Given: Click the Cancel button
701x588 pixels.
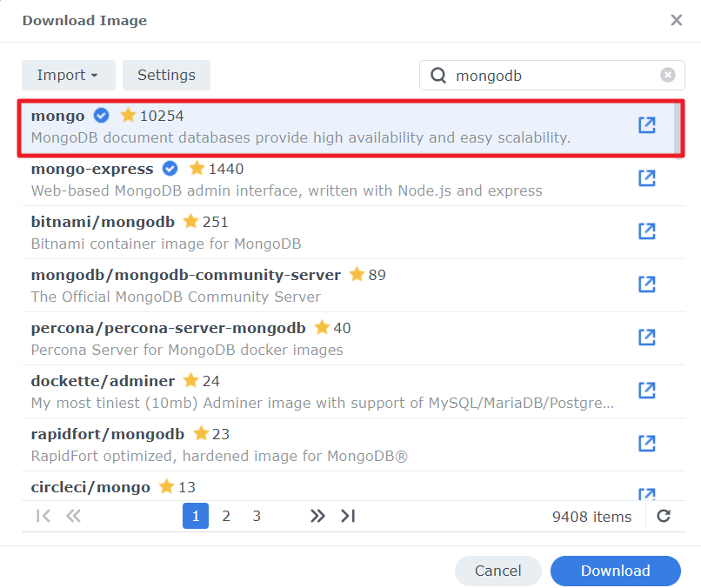Looking at the screenshot, I should coord(498,571).
